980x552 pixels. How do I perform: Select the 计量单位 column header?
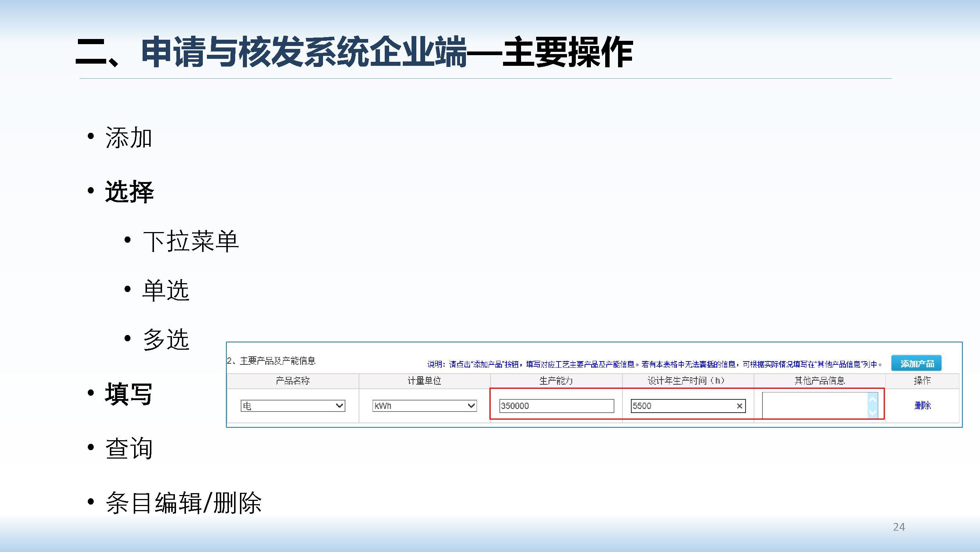[424, 381]
